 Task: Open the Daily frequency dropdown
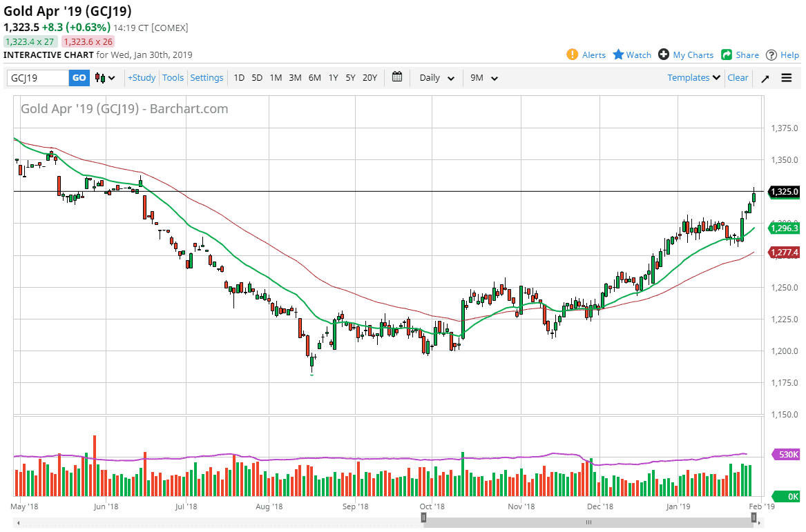click(x=436, y=77)
